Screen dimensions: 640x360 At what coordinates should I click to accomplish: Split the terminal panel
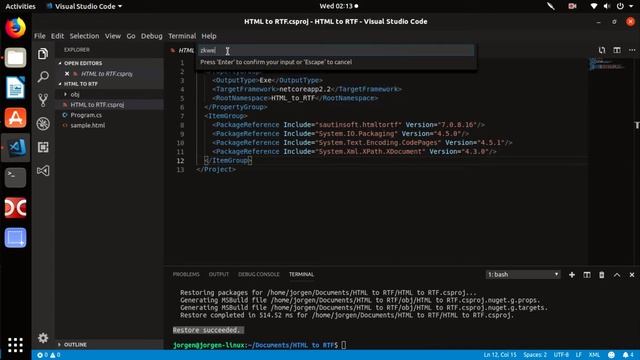point(587,275)
